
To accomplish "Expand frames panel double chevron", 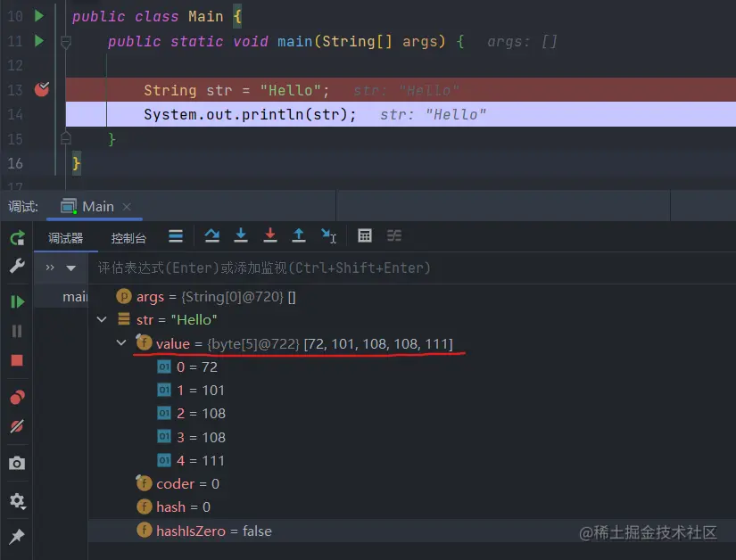I will pyautogui.click(x=50, y=268).
